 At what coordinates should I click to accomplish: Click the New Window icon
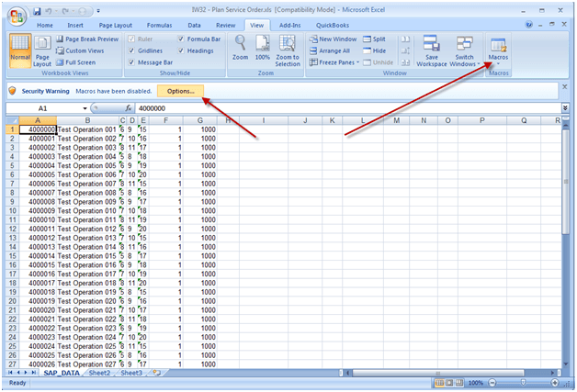click(333, 39)
